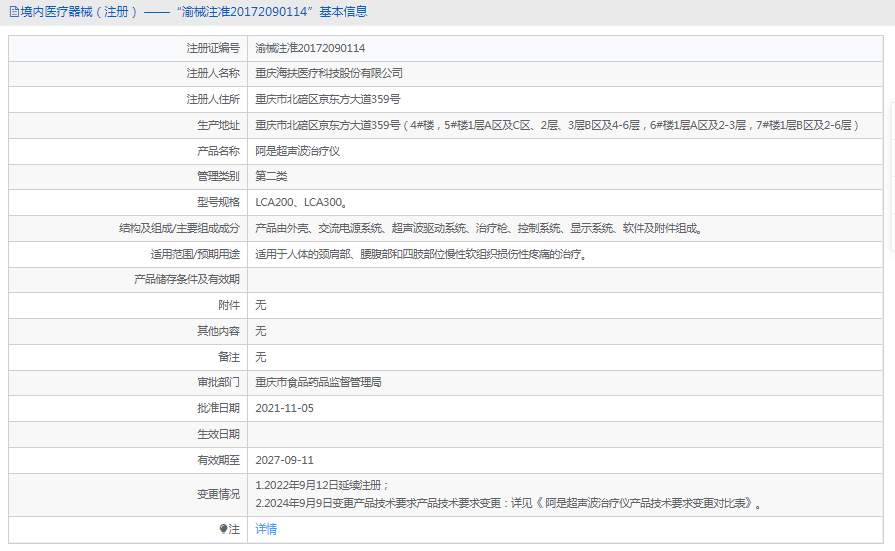Click the lightbulb icon beside 注

click(223, 529)
